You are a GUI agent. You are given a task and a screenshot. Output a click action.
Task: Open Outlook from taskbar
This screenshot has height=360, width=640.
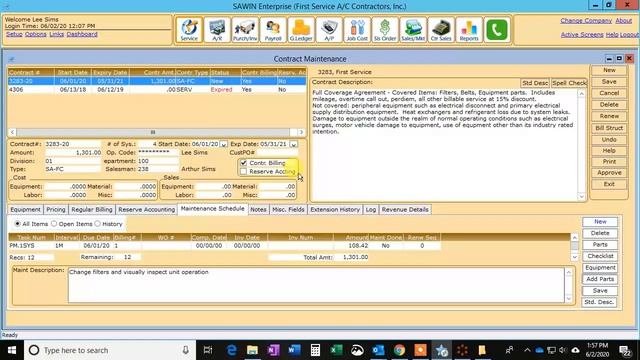(x=378, y=350)
